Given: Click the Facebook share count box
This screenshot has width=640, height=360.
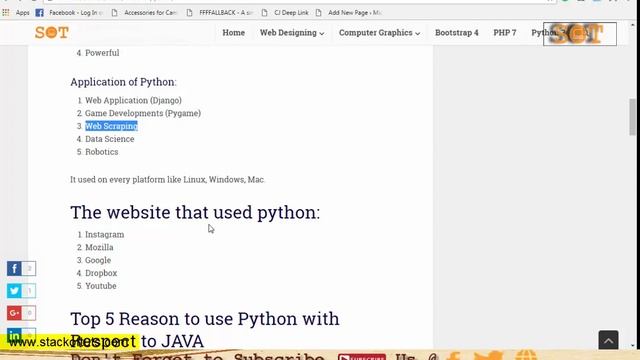Looking at the screenshot, I should pos(29,269).
